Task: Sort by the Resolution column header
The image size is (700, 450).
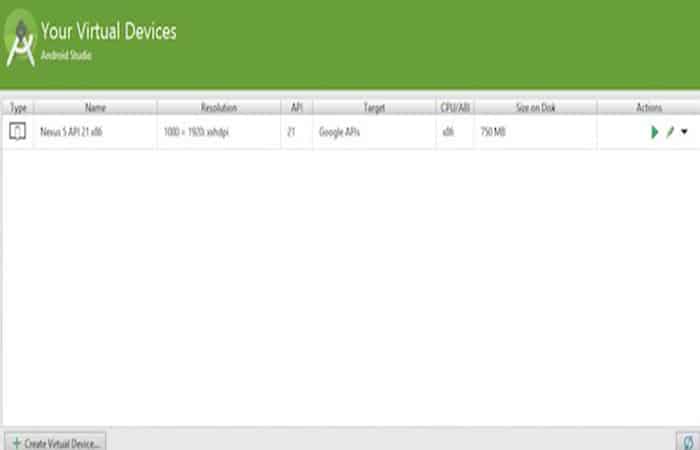Action: 219,108
